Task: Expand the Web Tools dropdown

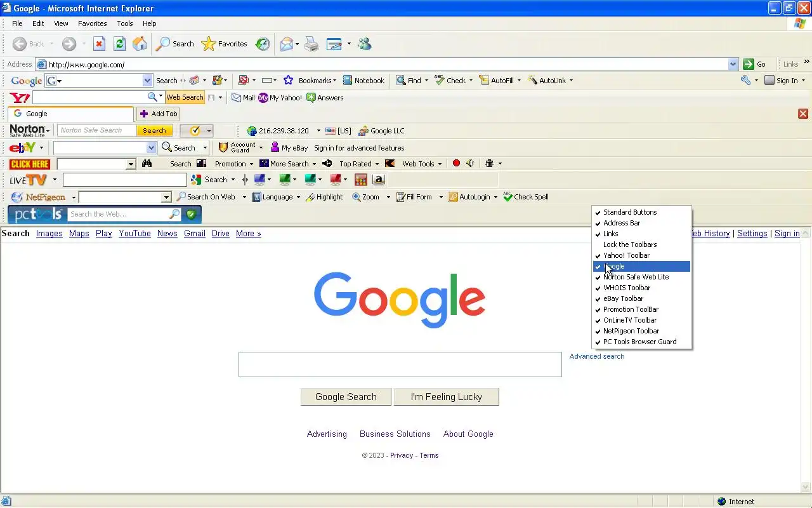Action: [440, 164]
